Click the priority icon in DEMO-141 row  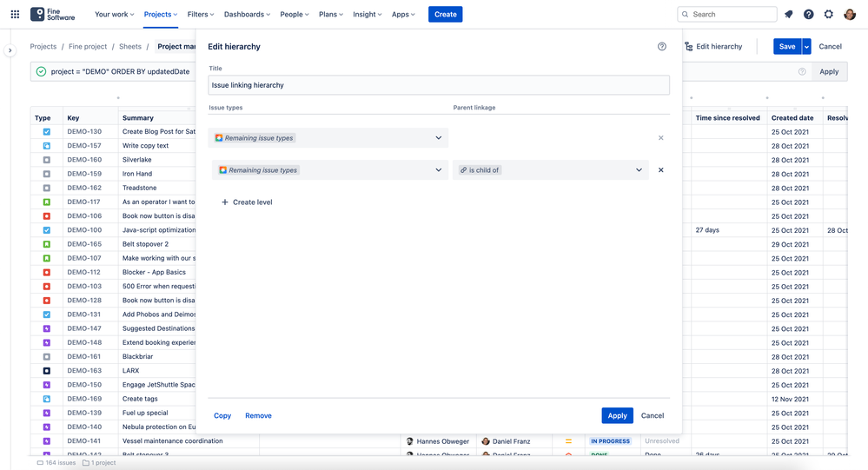tap(568, 441)
